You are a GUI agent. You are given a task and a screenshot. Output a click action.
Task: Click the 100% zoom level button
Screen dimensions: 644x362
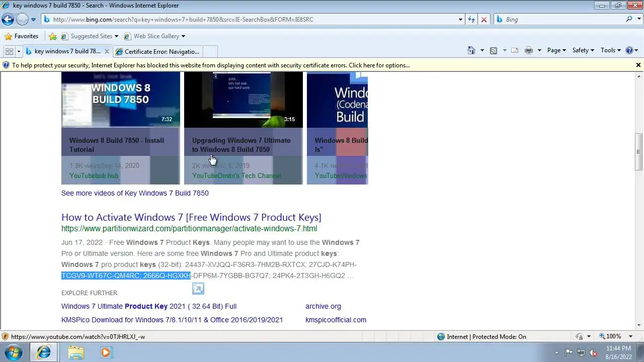[610, 336]
